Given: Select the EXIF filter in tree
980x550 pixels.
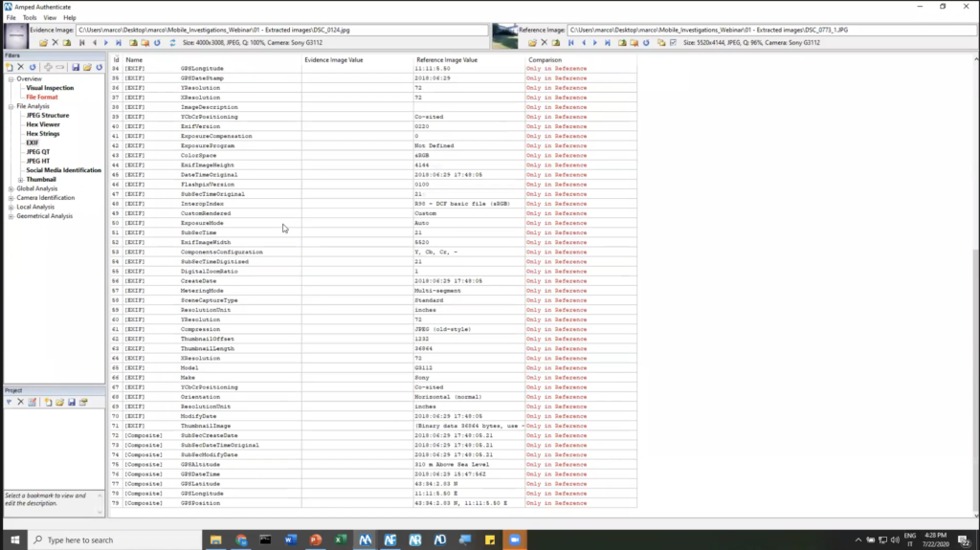Looking at the screenshot, I should [x=32, y=143].
